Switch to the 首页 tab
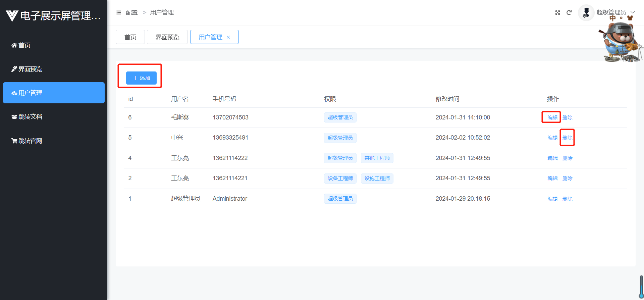The height and width of the screenshot is (300, 644). 130,37
